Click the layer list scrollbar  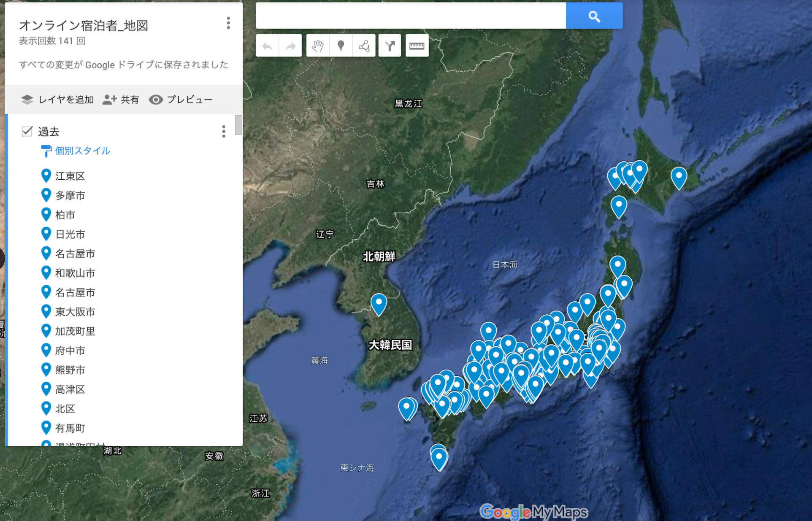[x=238, y=125]
